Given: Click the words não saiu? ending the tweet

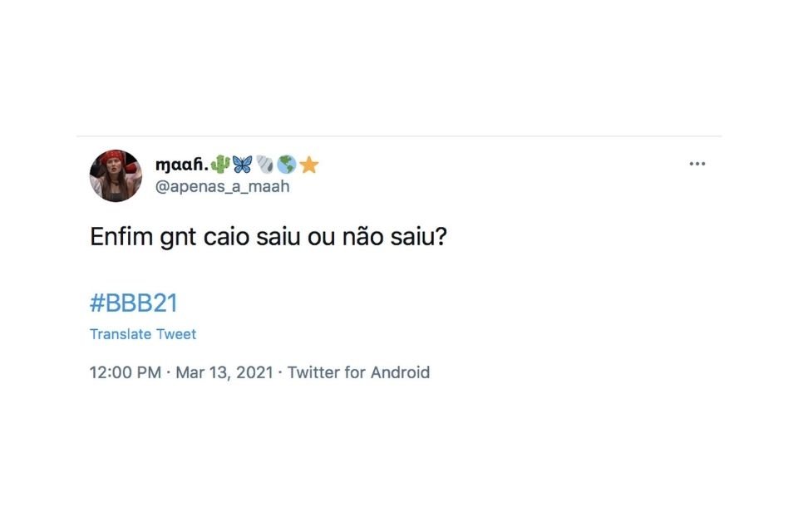Looking at the screenshot, I should click(394, 237).
